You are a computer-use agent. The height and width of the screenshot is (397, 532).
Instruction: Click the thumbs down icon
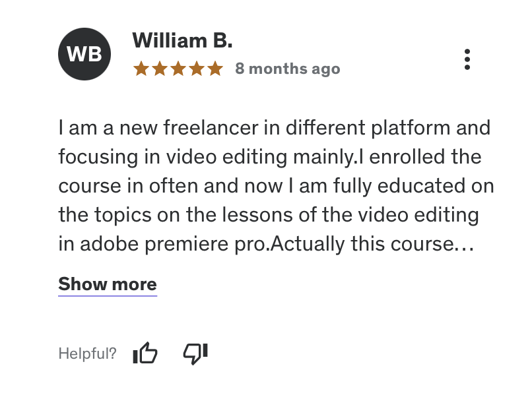point(195,353)
